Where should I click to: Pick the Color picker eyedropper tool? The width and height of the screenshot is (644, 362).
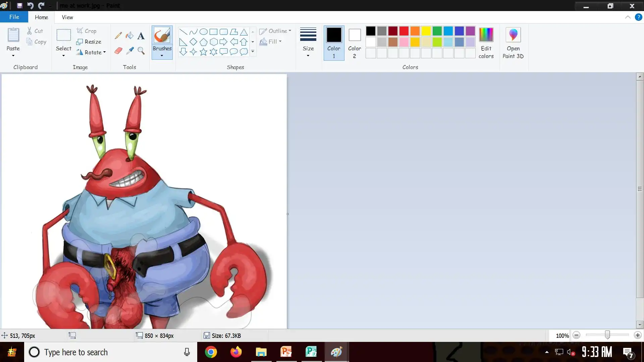[129, 51]
